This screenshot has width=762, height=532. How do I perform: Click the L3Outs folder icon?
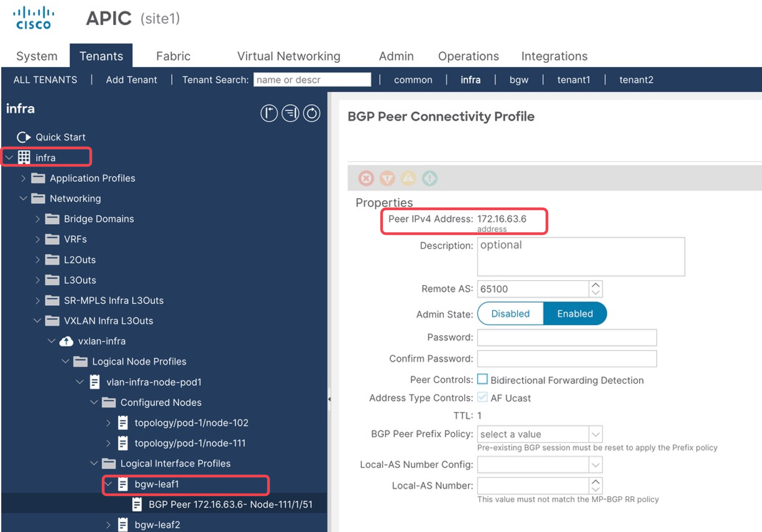pyautogui.click(x=52, y=280)
